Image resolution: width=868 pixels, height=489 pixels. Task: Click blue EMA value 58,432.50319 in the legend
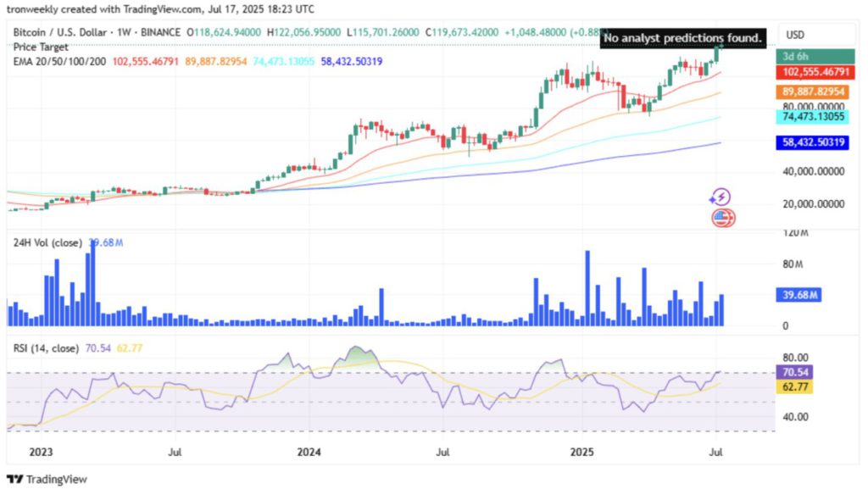[352, 61]
